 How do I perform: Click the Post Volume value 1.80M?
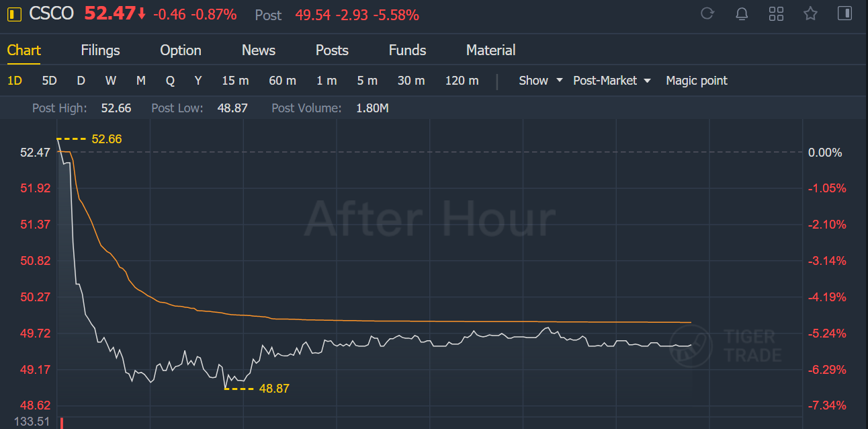click(x=372, y=108)
